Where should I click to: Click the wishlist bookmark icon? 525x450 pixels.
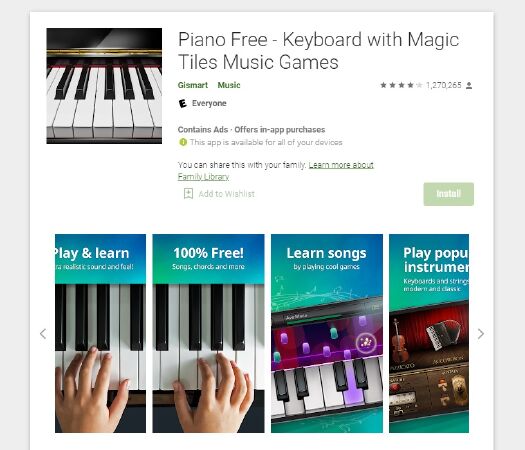click(x=188, y=194)
